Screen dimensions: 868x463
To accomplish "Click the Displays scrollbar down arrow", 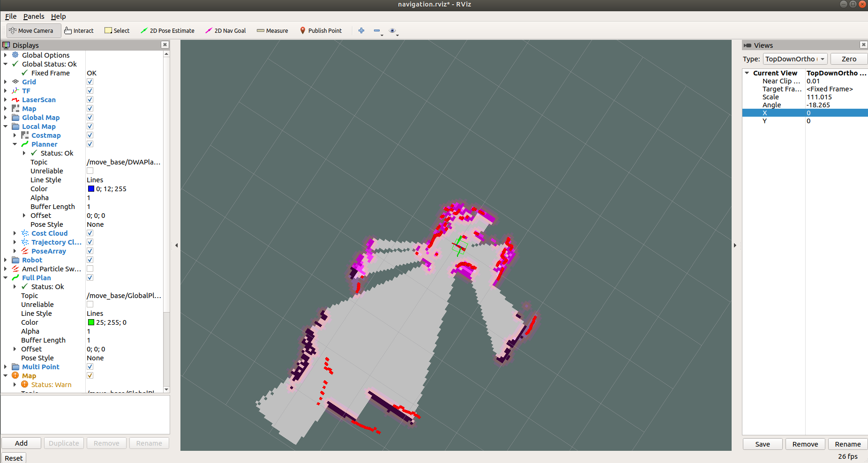I will (166, 389).
